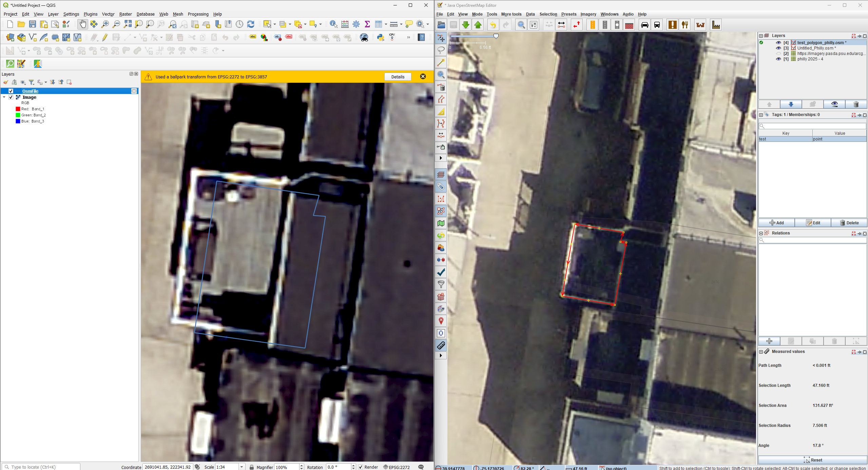This screenshot has width=868, height=470.
Task: Open the Processing menu in QGIS
Action: pos(198,14)
